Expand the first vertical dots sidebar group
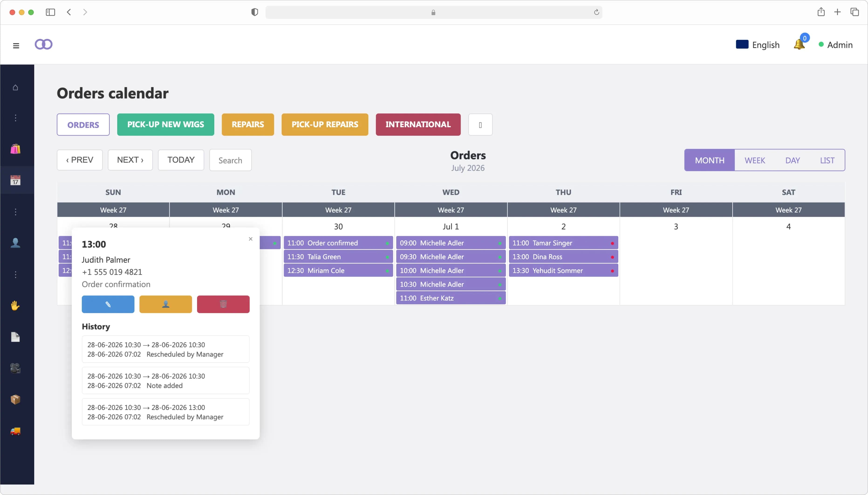Screen dimensions: 868x495 click(15, 118)
